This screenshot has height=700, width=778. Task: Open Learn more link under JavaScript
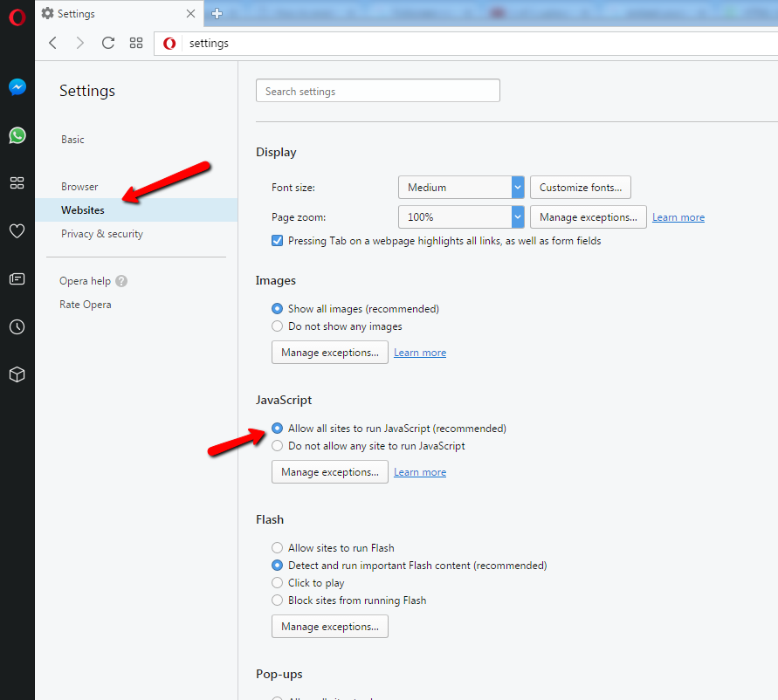[420, 472]
